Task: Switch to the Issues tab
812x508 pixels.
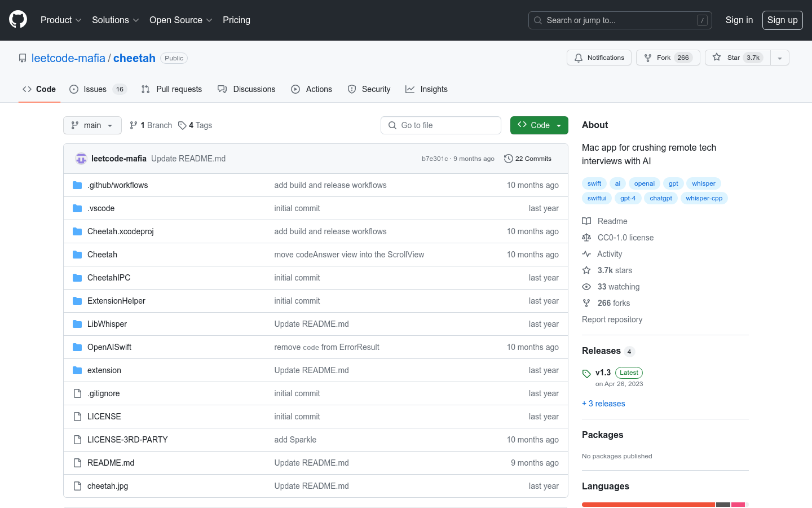Action: click(98, 89)
